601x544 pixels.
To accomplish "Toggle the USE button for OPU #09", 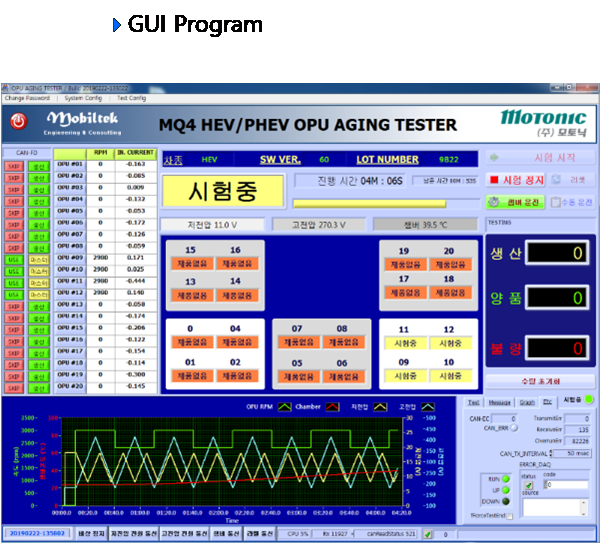I will [x=14, y=260].
